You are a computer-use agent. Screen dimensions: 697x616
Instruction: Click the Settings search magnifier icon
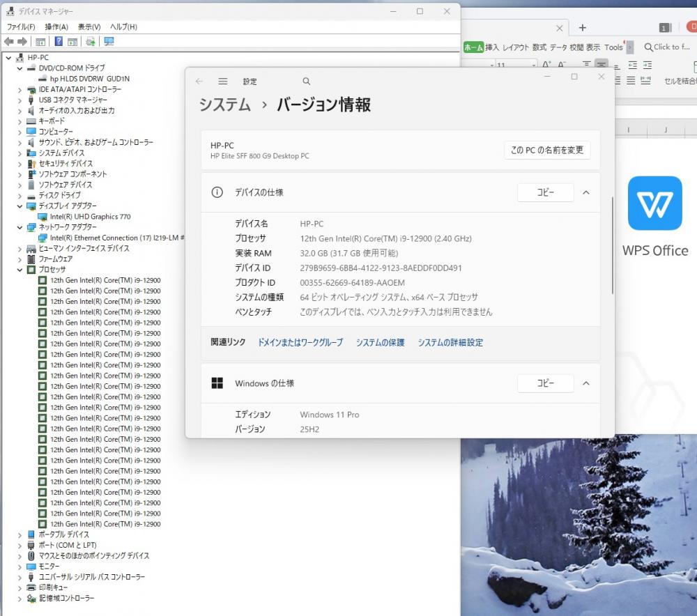pyautogui.click(x=306, y=82)
